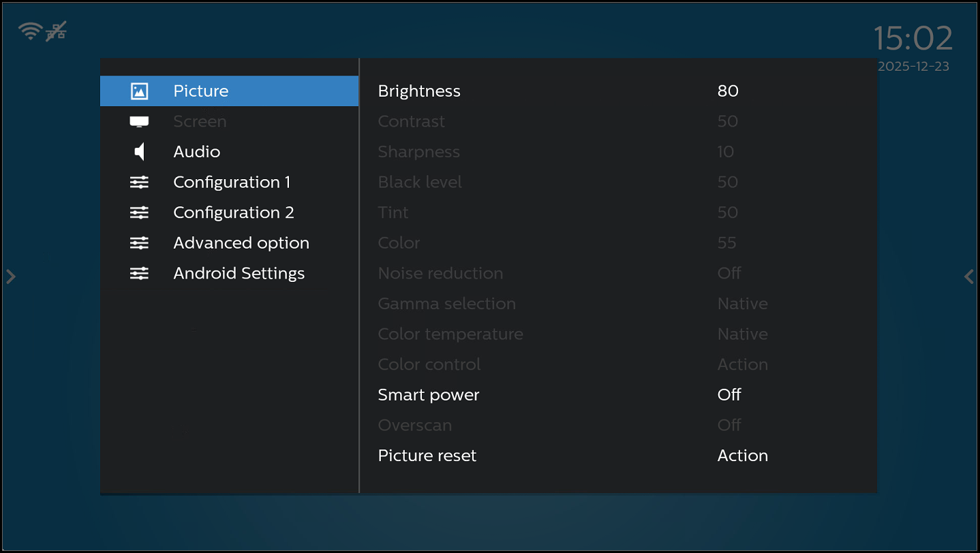Click the right-edge chevron arrow
This screenshot has width=980, height=553.
(969, 276)
